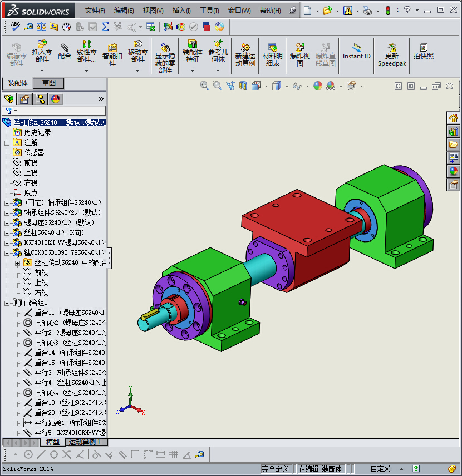Click the Smart Fasteners (智能扣件) tool
The image size is (462, 476).
click(112, 54)
